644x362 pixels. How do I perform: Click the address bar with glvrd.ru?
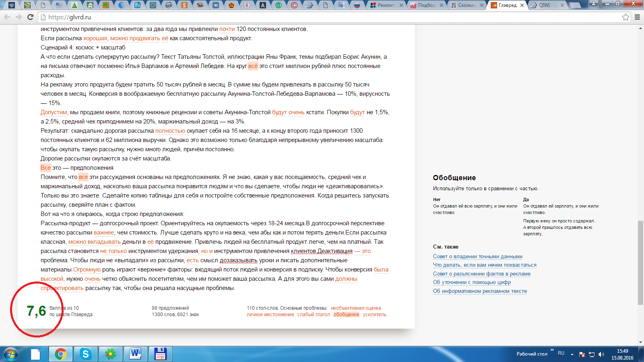coord(322,17)
